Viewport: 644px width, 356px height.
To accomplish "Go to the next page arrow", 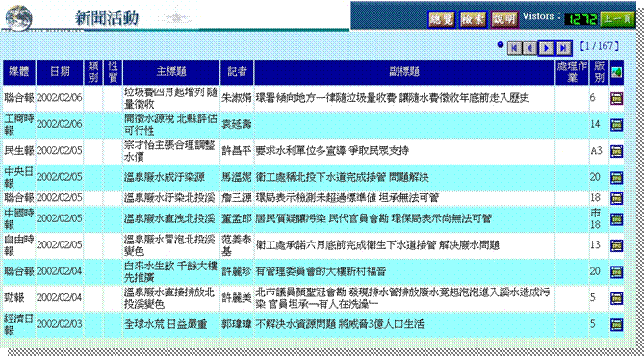I will 546,48.
